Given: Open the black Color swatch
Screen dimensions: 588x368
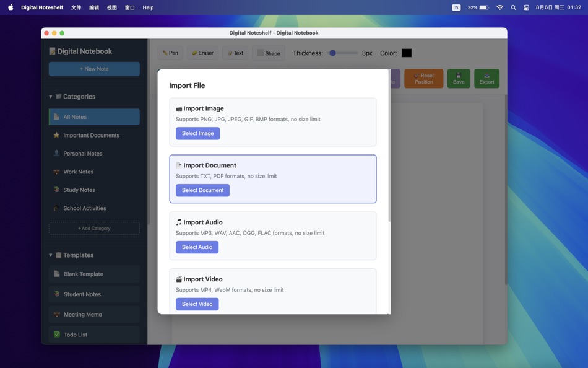Looking at the screenshot, I should click(407, 53).
